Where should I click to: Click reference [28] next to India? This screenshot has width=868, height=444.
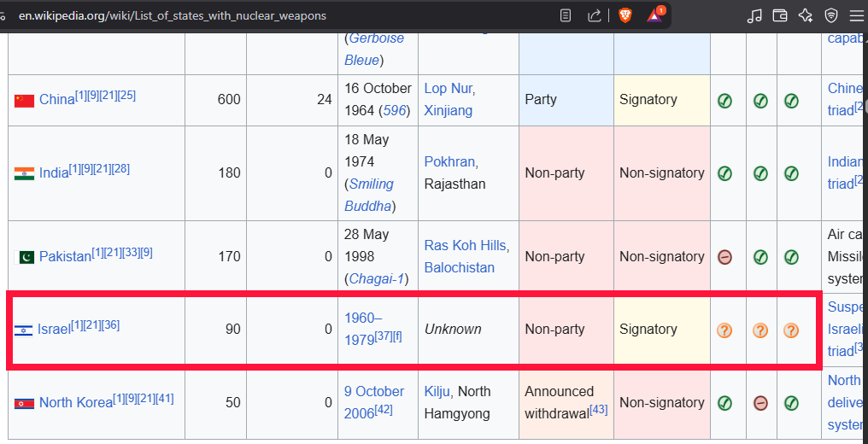tap(120, 169)
